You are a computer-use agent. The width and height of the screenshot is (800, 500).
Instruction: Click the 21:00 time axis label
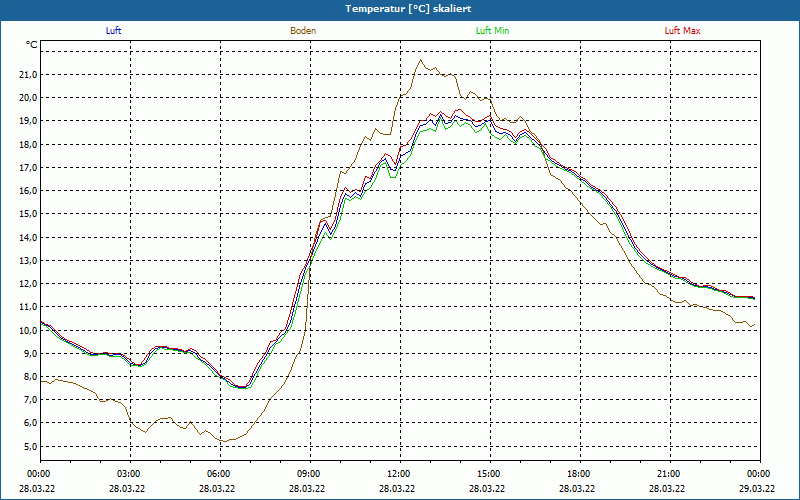(x=670, y=474)
